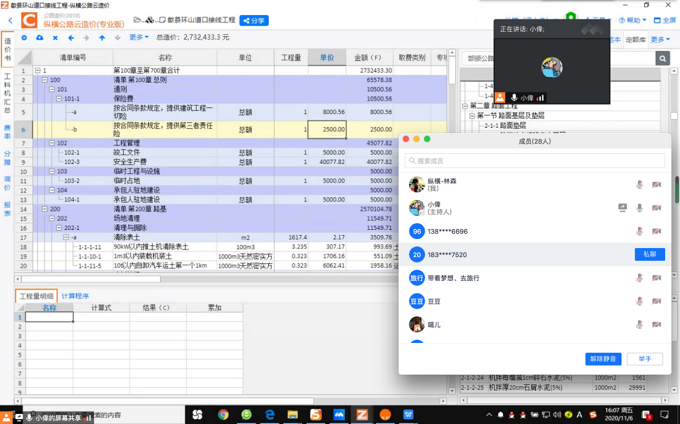Collapse 第二章 路面工程 in the quota library tree

coord(465,106)
